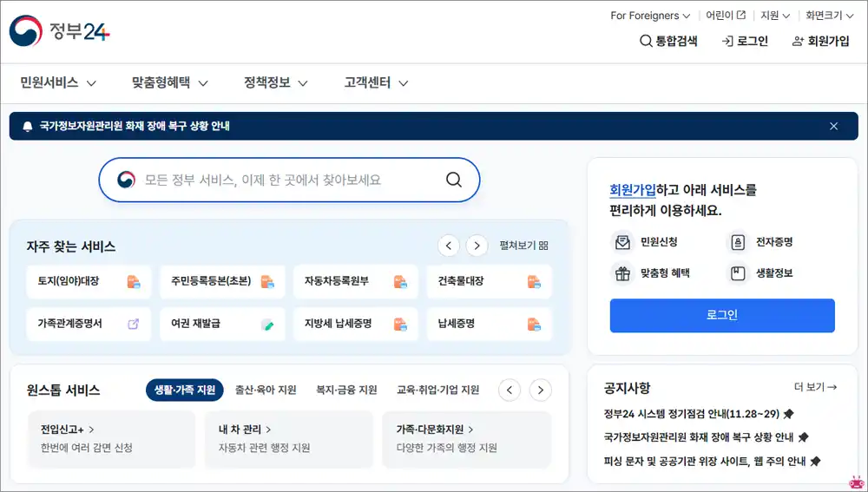Expand the 지원 dropdown
The height and width of the screenshot is (492, 868).
[774, 16]
